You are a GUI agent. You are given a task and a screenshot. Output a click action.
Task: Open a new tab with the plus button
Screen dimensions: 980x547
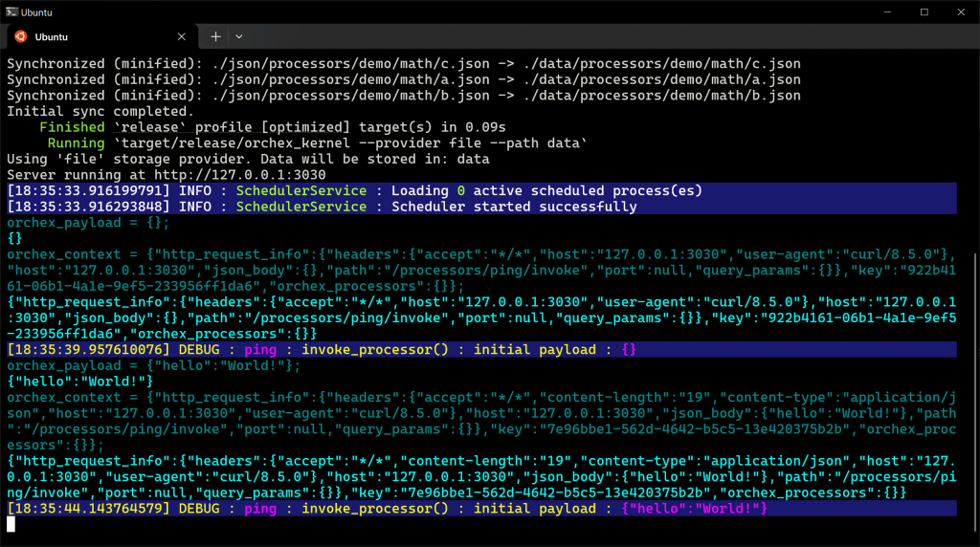click(x=215, y=36)
